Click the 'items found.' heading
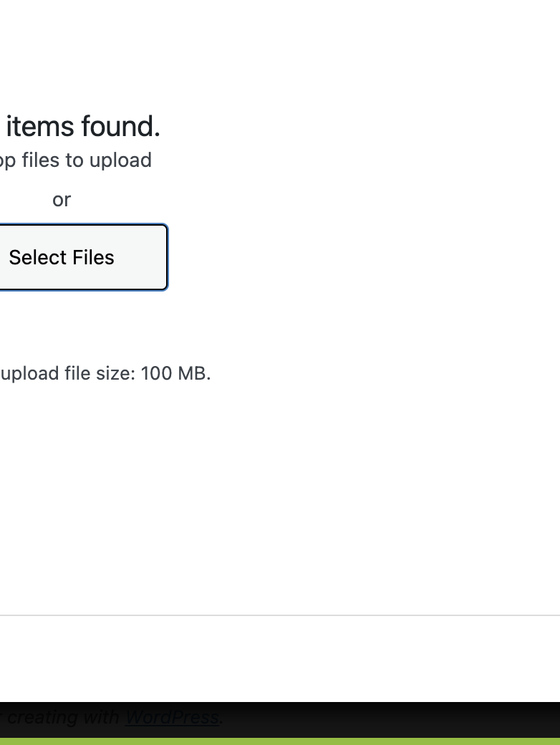Viewport: 560px width, 745px height. tap(82, 127)
